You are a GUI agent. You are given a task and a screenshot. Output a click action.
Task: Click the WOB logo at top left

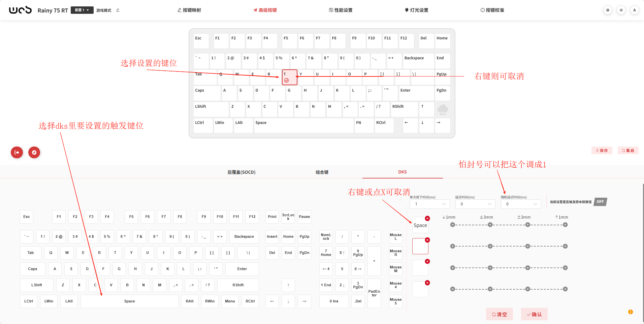click(x=20, y=10)
